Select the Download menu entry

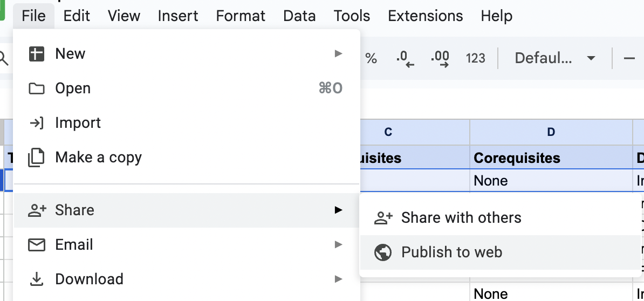(x=187, y=279)
